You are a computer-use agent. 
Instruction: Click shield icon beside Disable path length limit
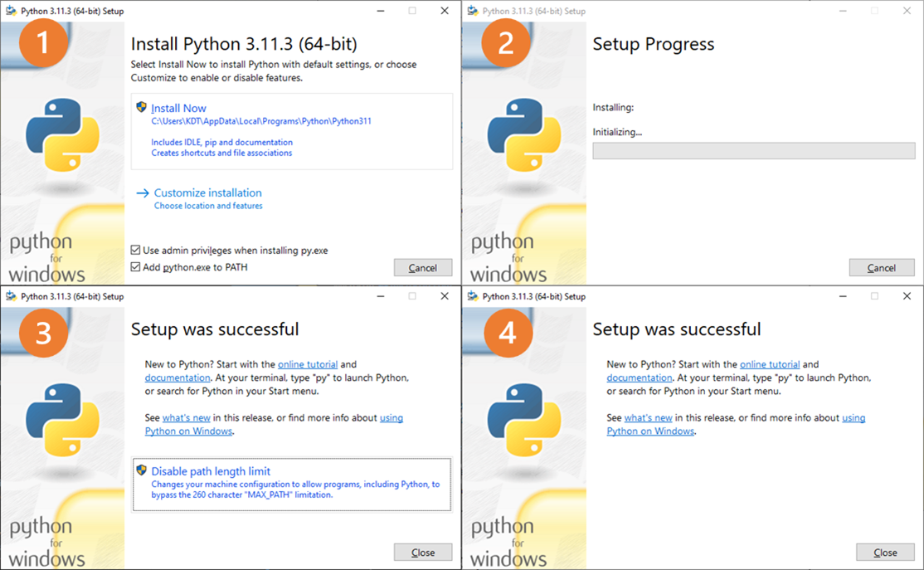[142, 470]
